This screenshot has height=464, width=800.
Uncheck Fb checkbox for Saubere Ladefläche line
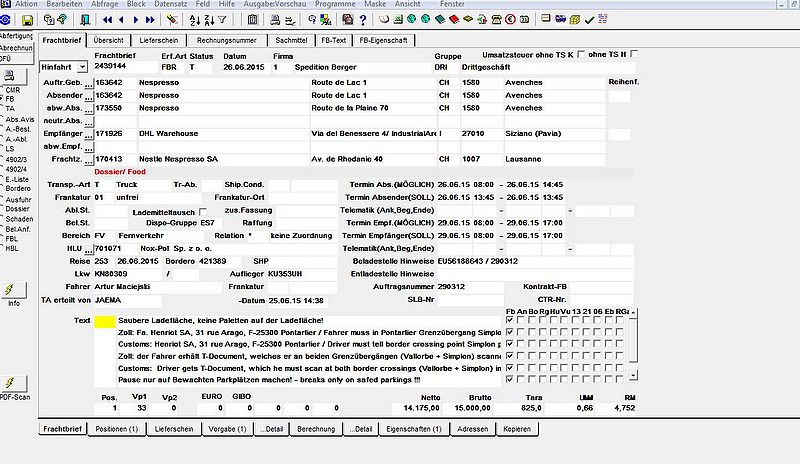coord(509,320)
